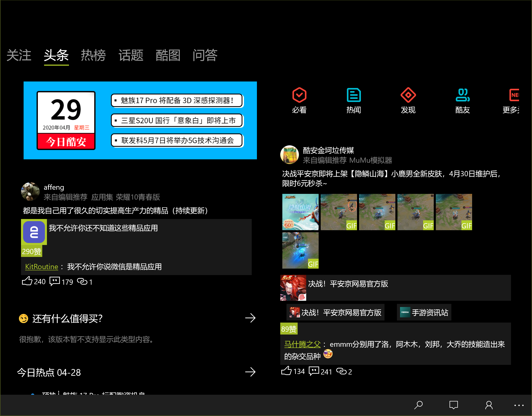
Task: Open the messages icon in bottom bar
Action: 454,405
